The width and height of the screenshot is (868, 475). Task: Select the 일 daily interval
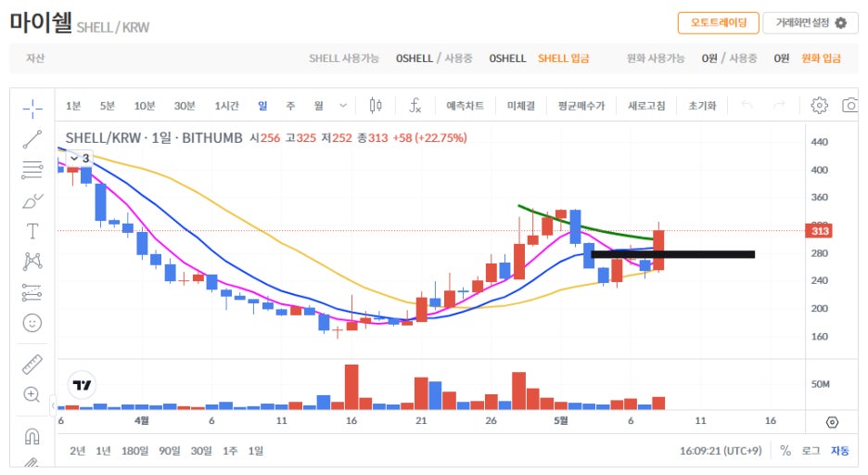pos(262,105)
